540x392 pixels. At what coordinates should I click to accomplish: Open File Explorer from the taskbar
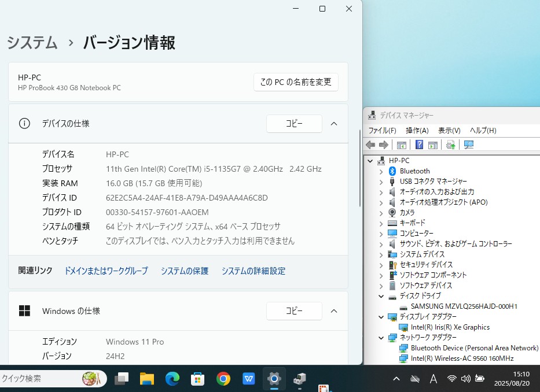click(147, 379)
